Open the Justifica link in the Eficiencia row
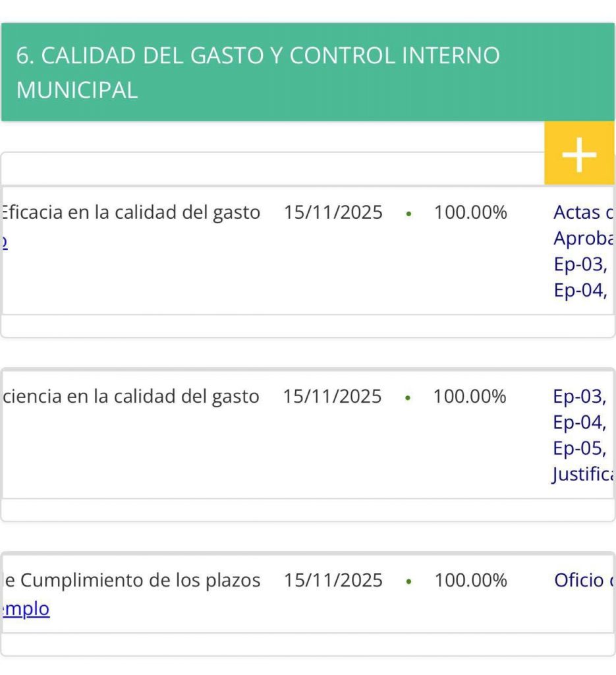The width and height of the screenshot is (616, 675). coord(582,475)
